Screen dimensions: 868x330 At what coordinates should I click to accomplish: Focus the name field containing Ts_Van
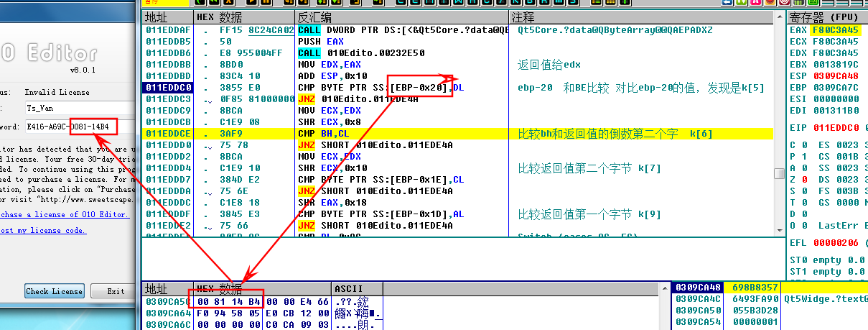[x=79, y=108]
